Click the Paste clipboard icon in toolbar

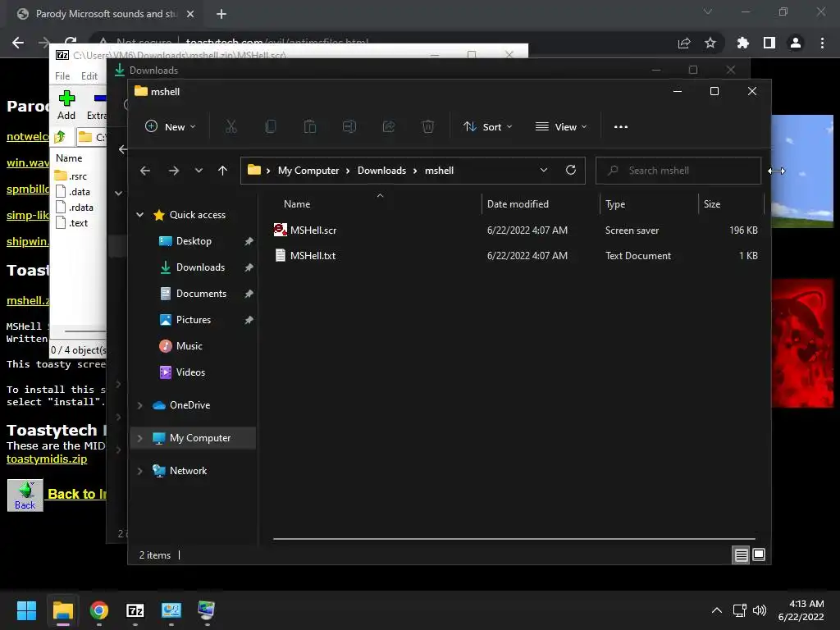click(309, 127)
